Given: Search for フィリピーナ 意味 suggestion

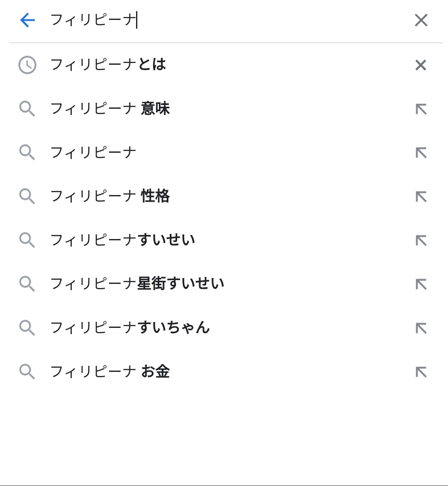Looking at the screenshot, I should [110, 109].
